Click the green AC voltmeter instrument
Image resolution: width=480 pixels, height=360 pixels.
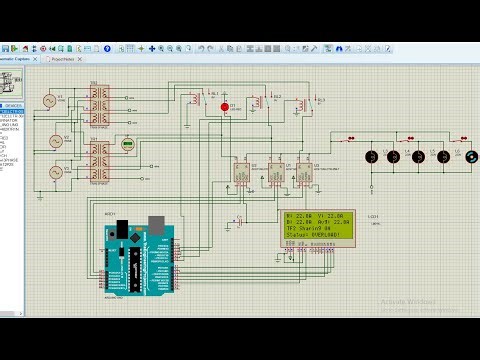127,144
